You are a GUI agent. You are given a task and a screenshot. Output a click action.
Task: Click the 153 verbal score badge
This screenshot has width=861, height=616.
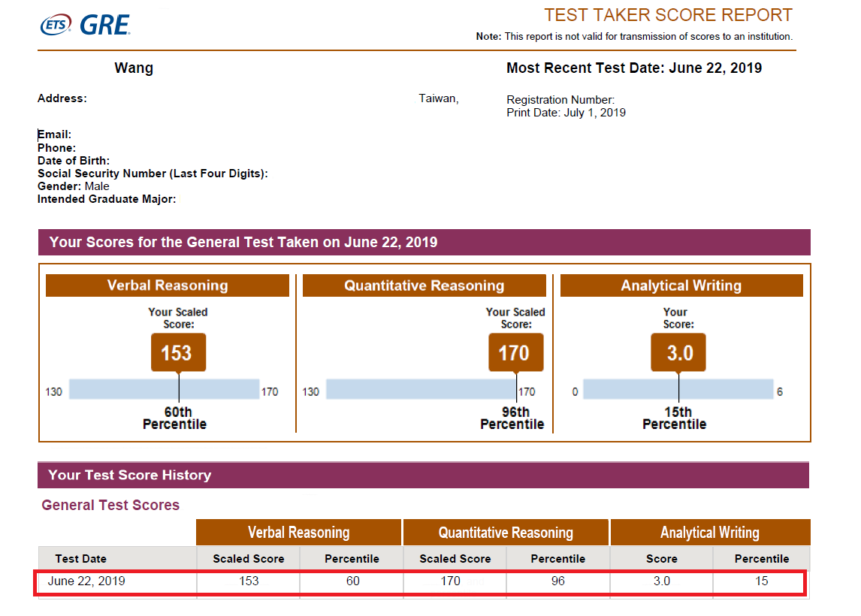[x=179, y=352]
